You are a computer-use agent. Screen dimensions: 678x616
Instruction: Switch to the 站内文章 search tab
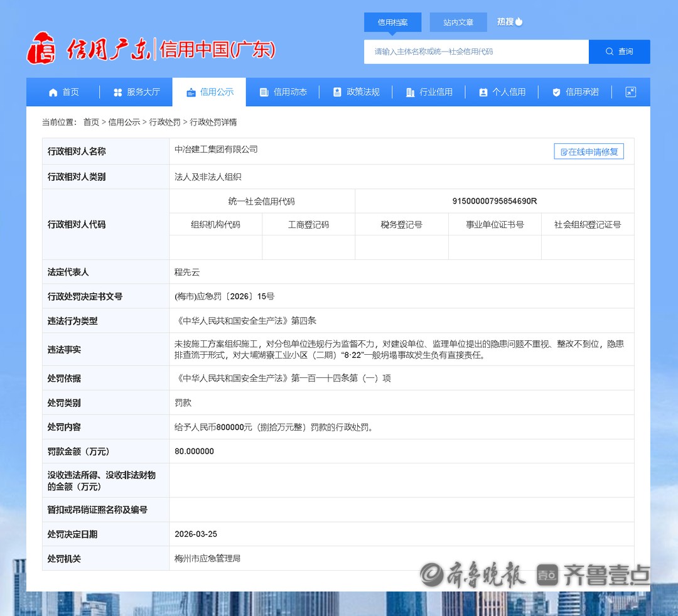coord(458,22)
